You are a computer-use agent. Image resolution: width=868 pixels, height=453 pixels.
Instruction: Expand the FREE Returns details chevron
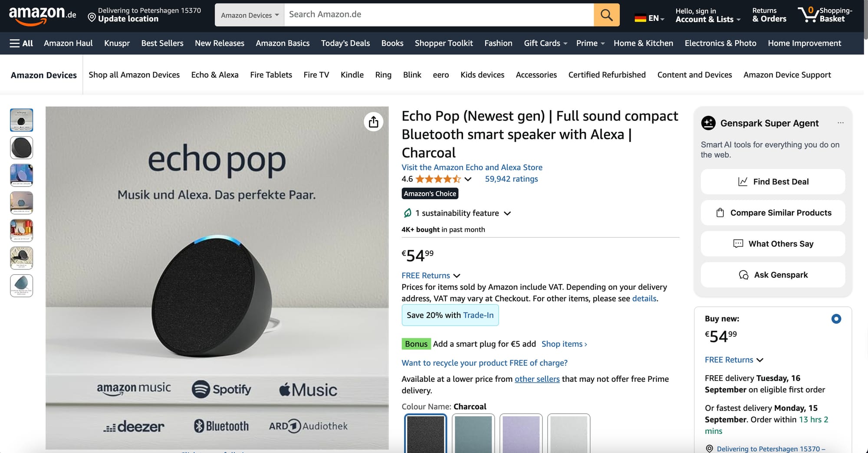457,276
